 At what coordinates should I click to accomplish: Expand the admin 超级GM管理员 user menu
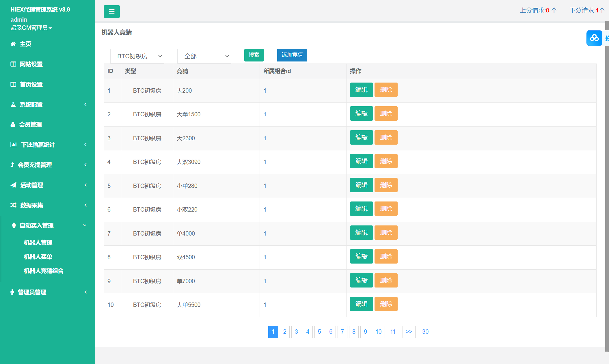click(31, 28)
